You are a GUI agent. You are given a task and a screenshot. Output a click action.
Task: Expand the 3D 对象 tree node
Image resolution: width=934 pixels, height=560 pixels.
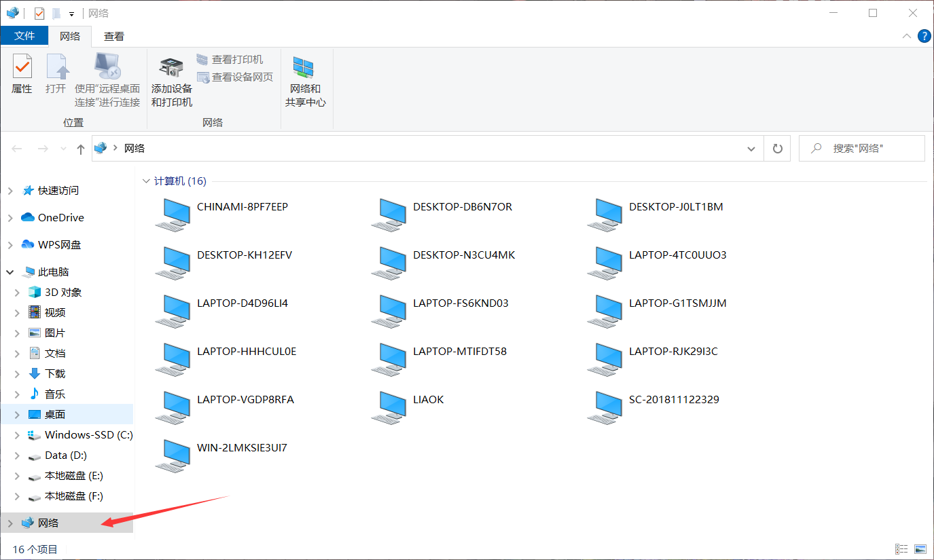click(18, 293)
